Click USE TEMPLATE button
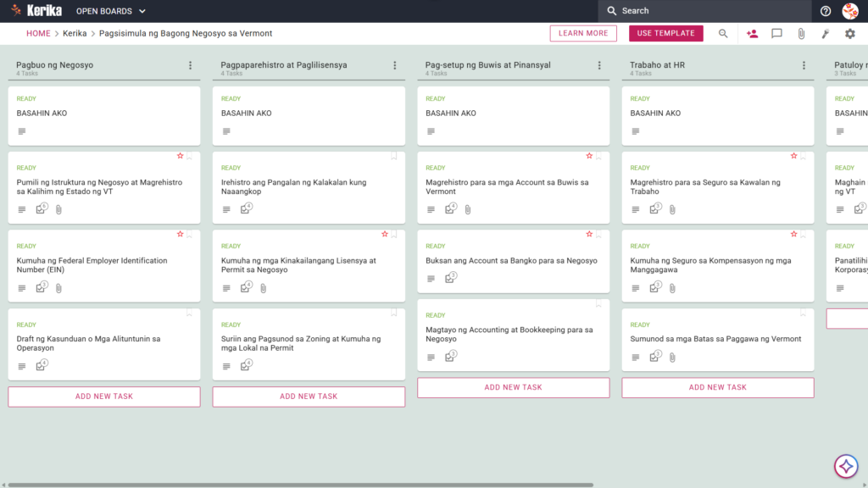 point(666,33)
